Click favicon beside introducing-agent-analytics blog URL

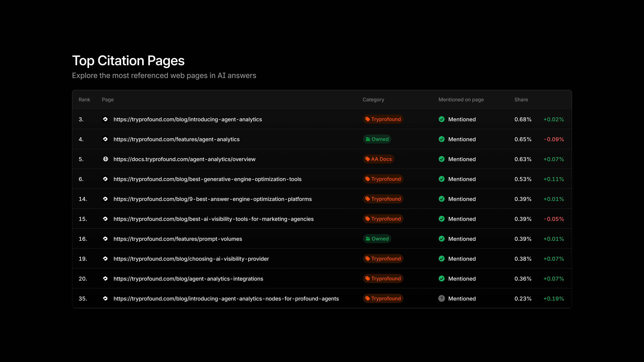coord(105,119)
